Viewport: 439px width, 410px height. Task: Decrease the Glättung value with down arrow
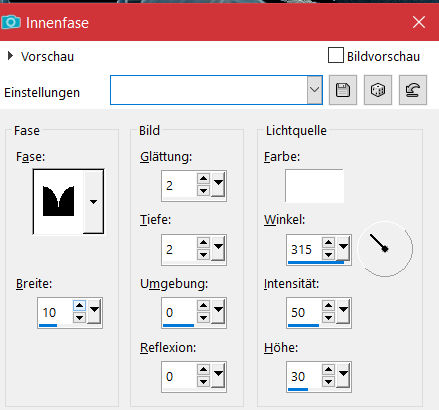coord(203,191)
